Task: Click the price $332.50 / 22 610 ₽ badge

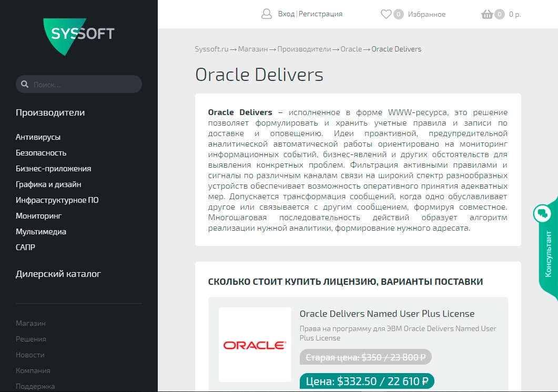Action: (x=367, y=381)
